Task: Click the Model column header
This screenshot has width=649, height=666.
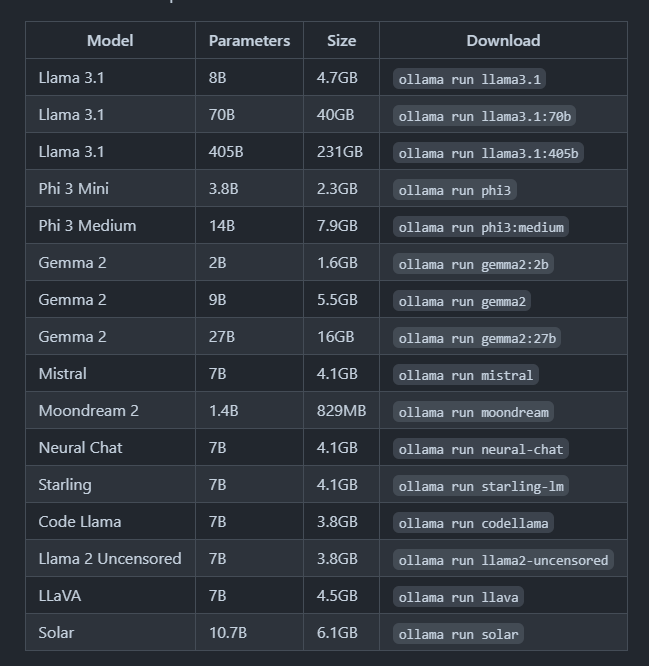Action: click(110, 40)
